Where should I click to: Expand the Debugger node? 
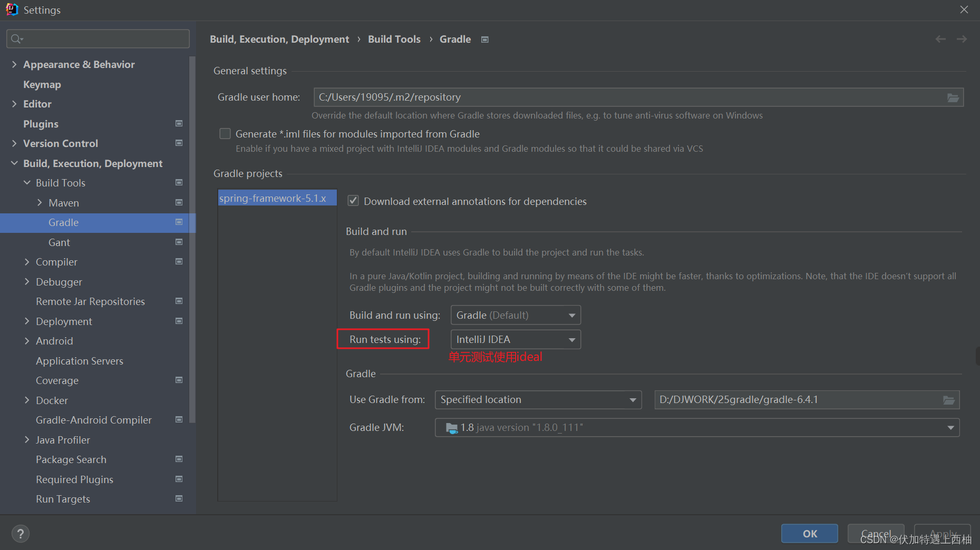click(x=27, y=282)
